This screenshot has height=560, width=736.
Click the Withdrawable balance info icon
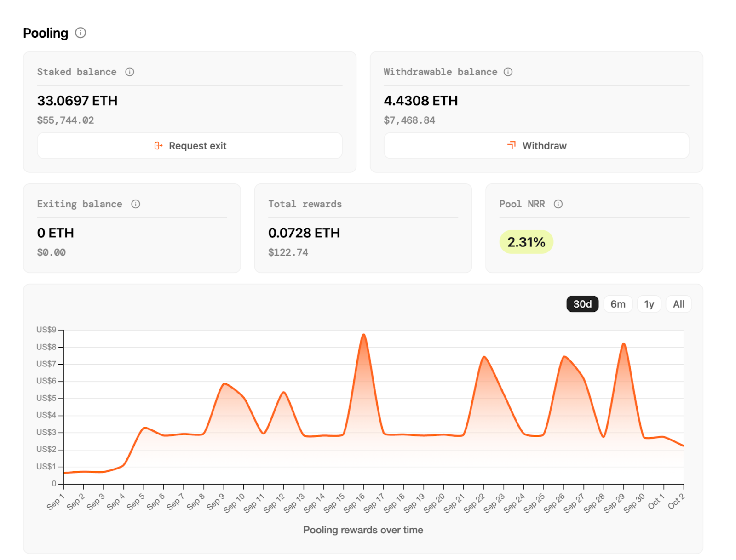tap(508, 72)
